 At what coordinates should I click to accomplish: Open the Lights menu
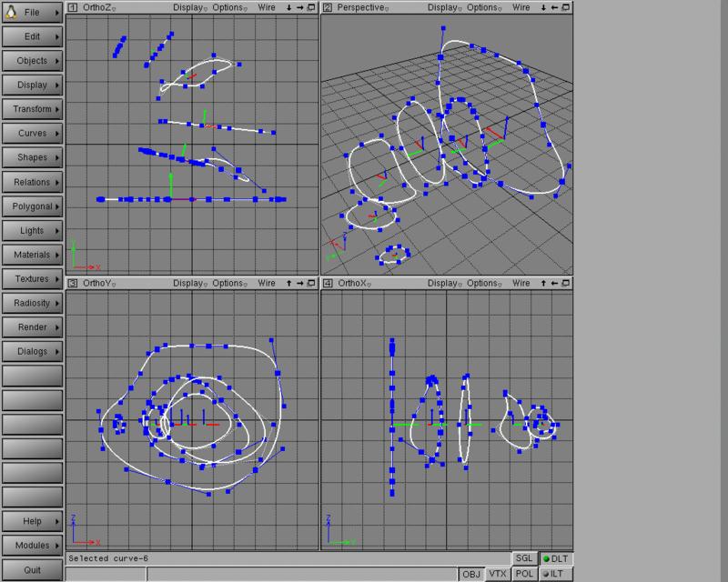32,230
